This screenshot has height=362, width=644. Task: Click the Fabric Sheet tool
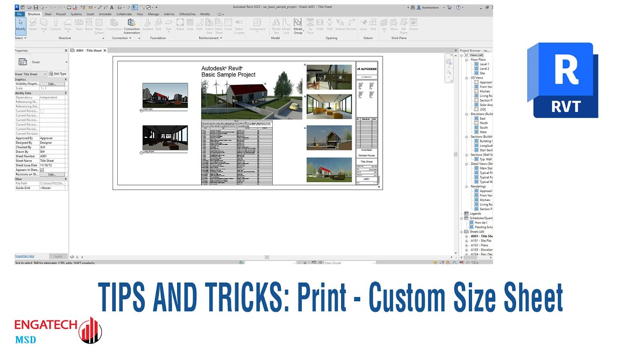tap(219, 26)
